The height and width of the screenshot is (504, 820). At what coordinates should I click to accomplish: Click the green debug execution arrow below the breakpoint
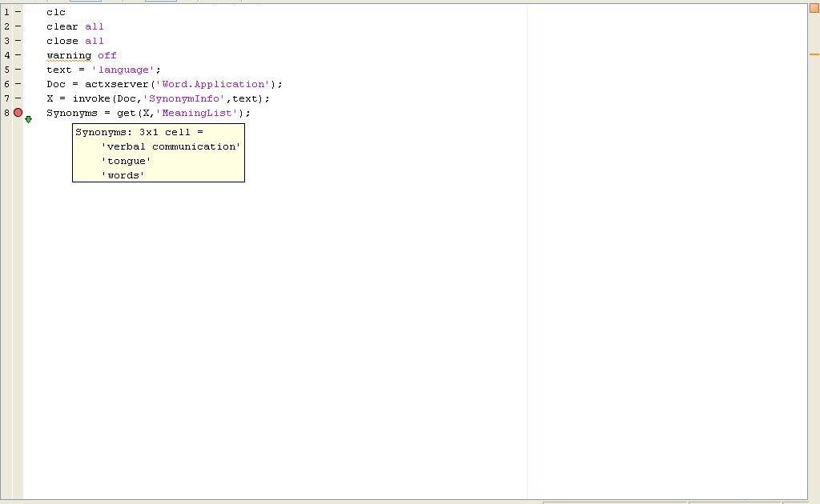pos(29,119)
